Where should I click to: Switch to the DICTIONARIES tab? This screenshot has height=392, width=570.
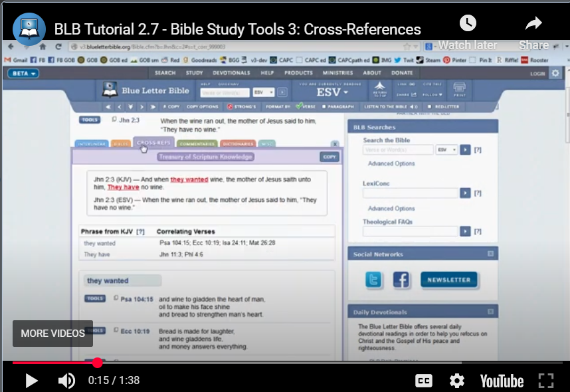coord(238,144)
